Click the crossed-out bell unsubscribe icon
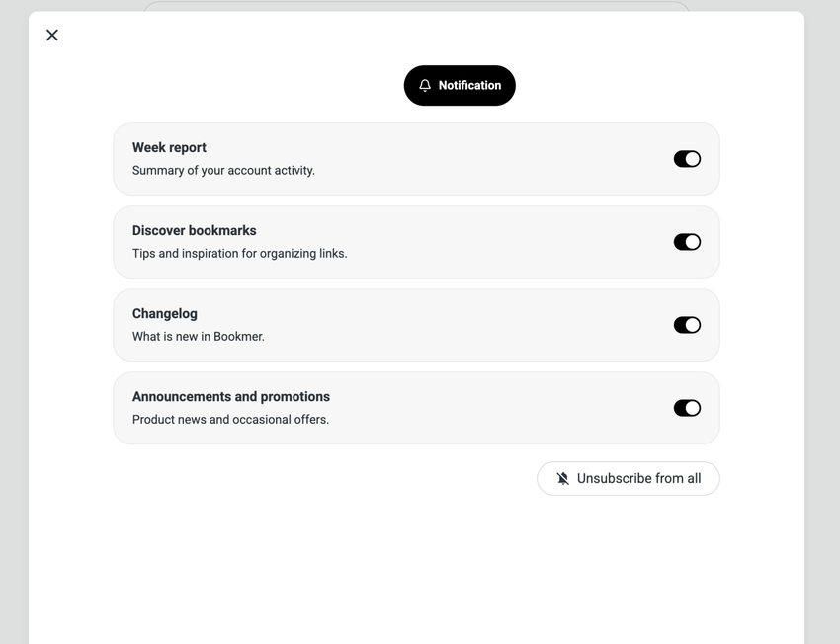This screenshot has height=644, width=840. 563,479
